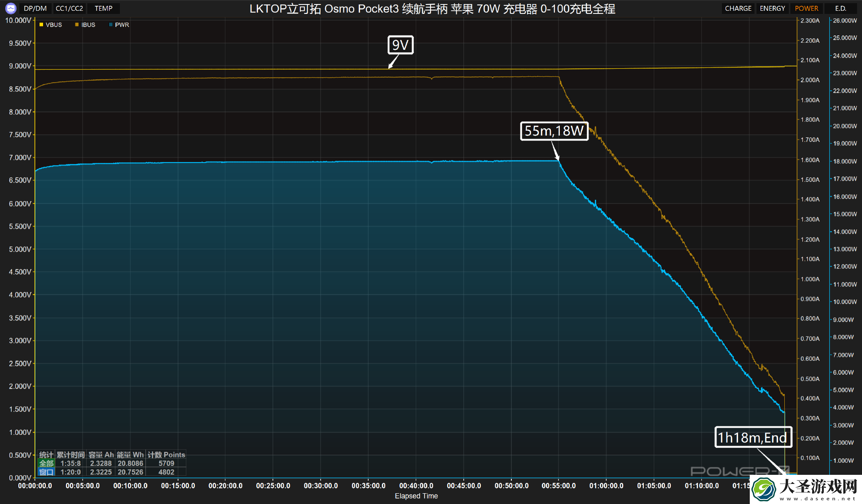Toggle the IBUS legend series
The height and width of the screenshot is (504, 862).
[85, 25]
